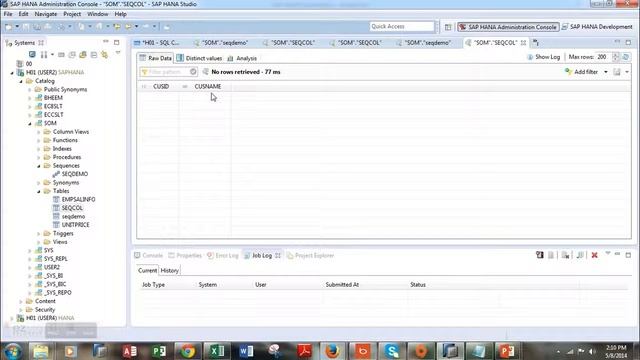Open the Help menu
This screenshot has width=640, height=360.
click(x=120, y=14)
